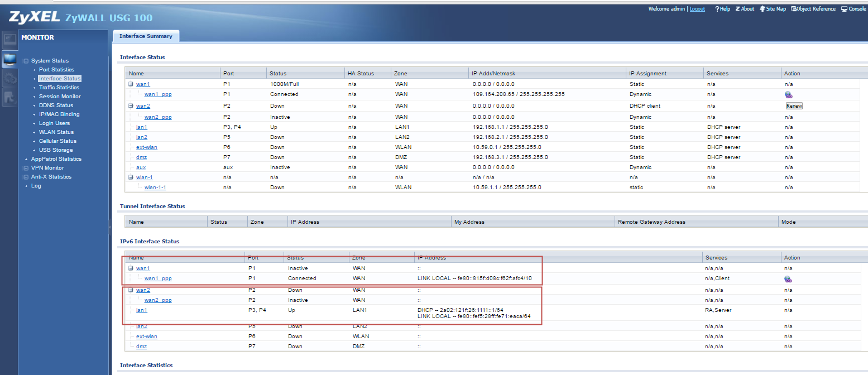
Task: Open the lan1 link in Interface Status
Action: coord(142,127)
